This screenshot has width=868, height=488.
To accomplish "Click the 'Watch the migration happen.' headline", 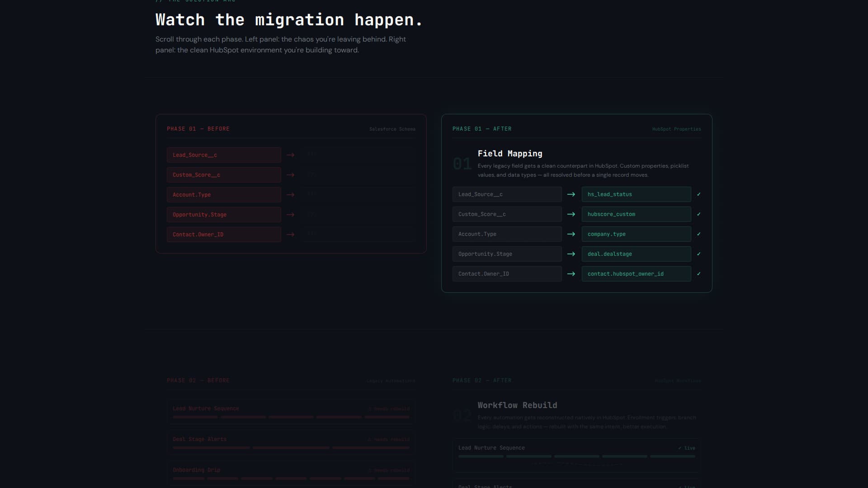I will pos(289,20).
